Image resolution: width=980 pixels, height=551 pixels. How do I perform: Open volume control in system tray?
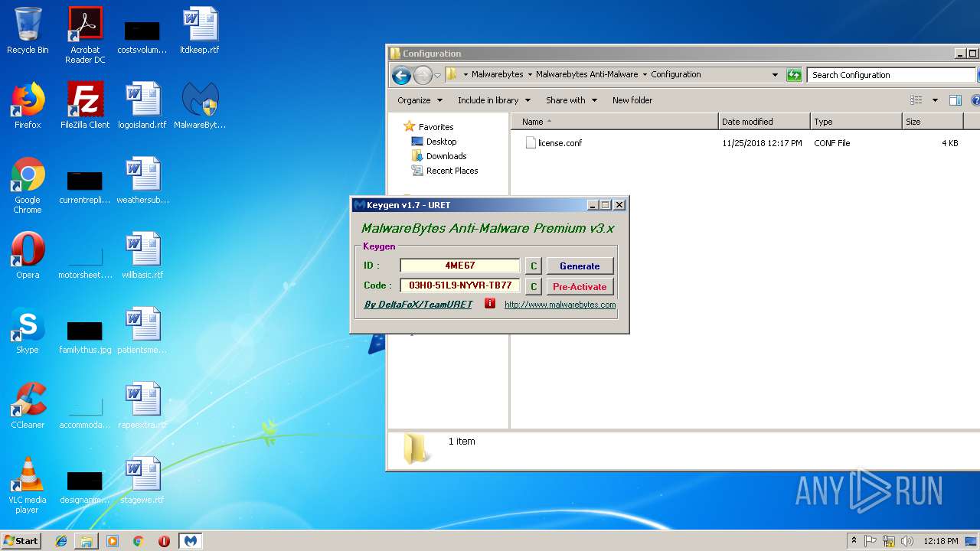coord(906,541)
